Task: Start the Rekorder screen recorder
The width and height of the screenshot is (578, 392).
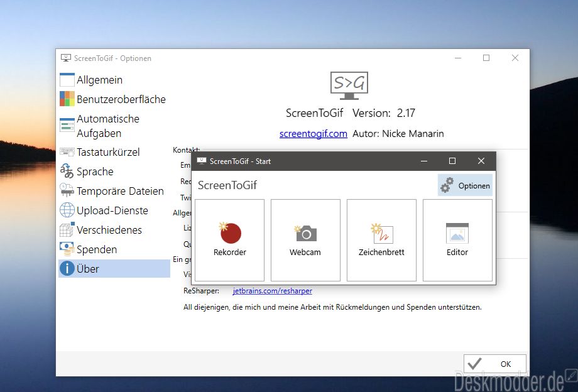Action: (x=230, y=240)
